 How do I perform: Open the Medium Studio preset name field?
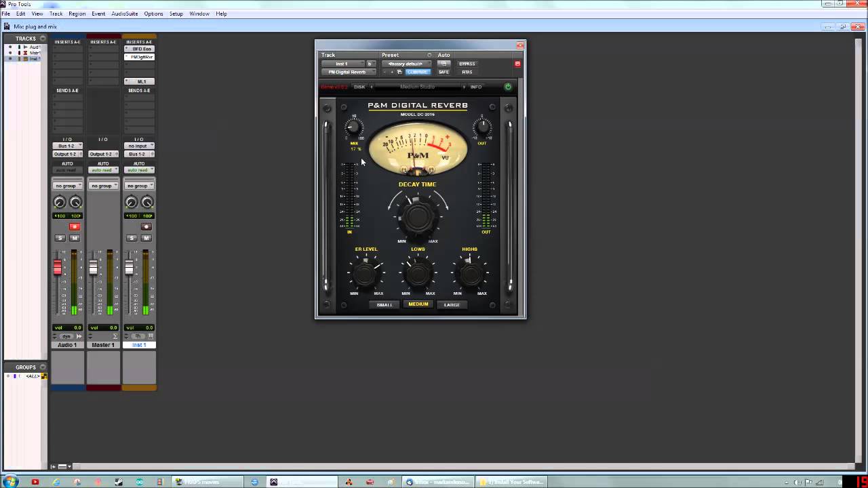(x=418, y=87)
